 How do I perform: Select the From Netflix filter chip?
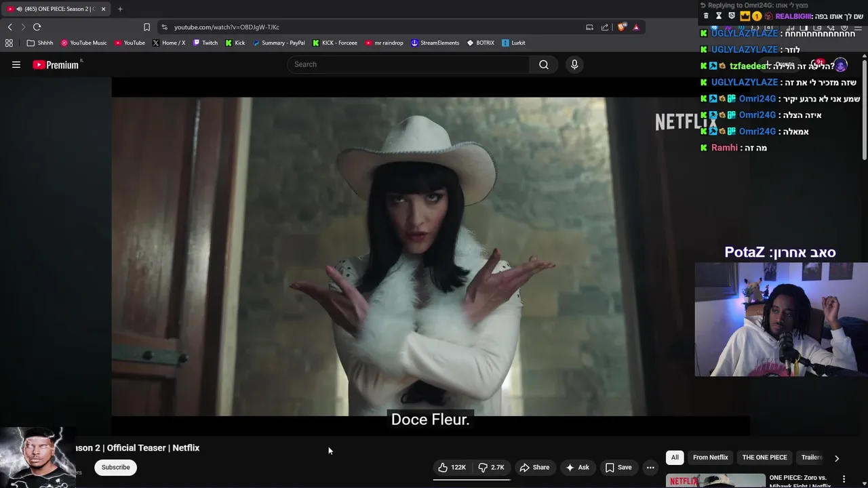point(710,457)
